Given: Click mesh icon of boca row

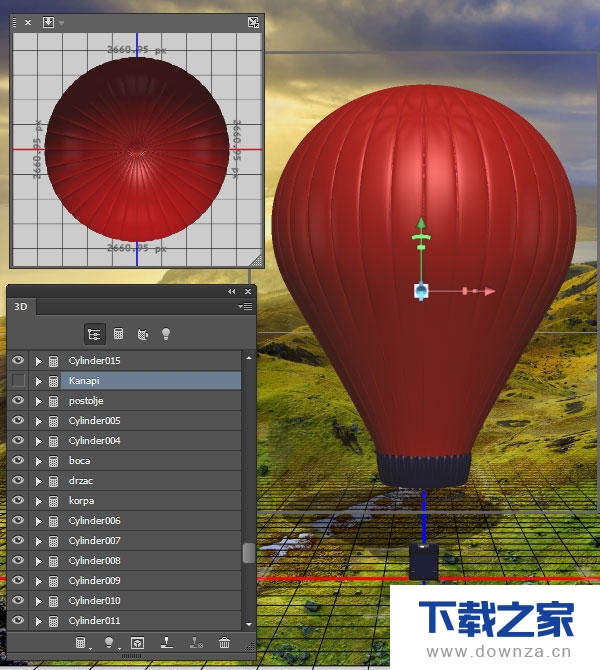Looking at the screenshot, I should [53, 461].
